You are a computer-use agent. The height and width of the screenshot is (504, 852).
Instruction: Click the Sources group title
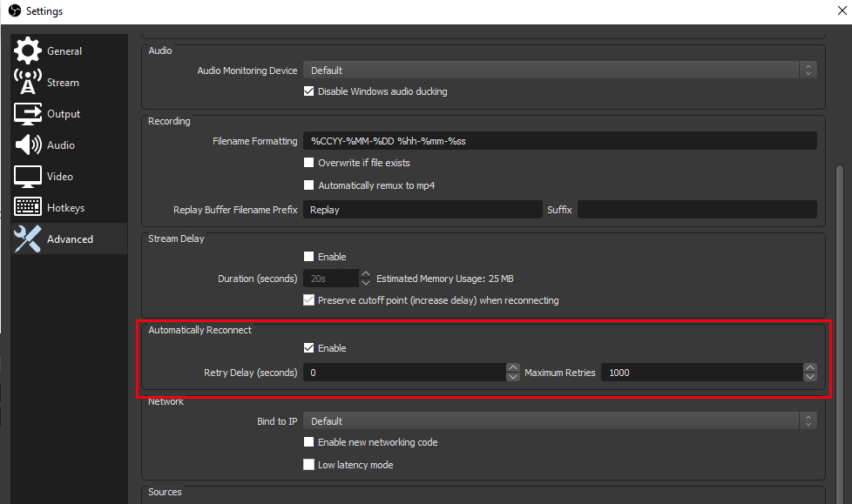[165, 492]
